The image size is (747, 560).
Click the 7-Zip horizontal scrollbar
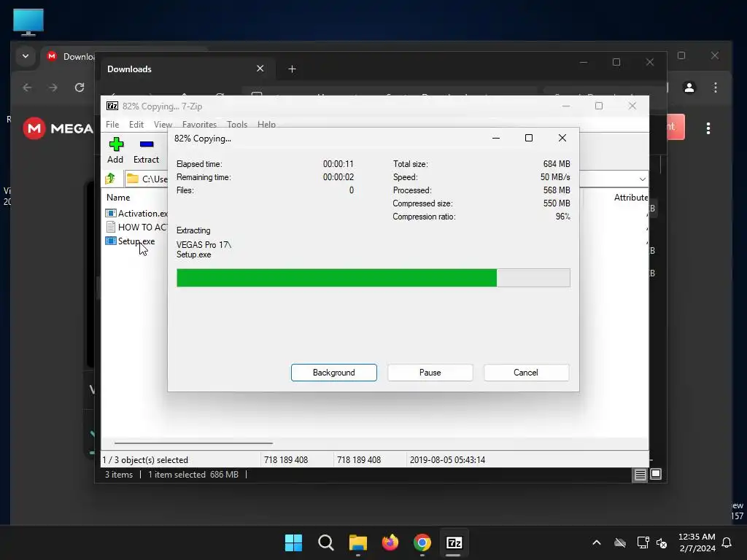[x=193, y=443]
